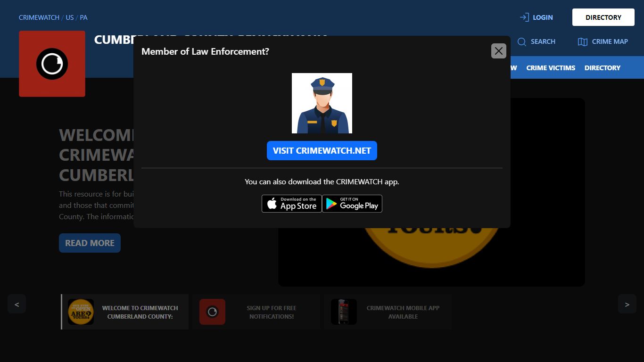This screenshot has height=362, width=644.
Task: Click 'You can also download' text
Action: point(322,181)
